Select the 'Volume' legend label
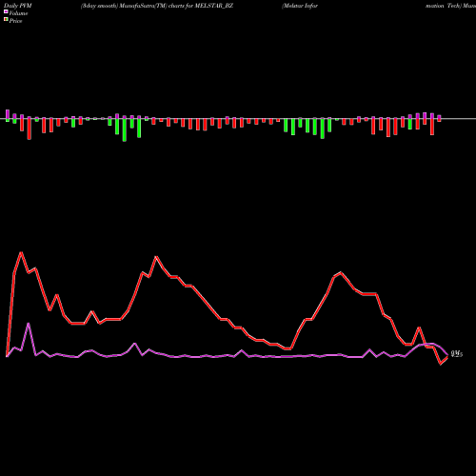The width and height of the screenshot is (476, 476). 18,13
